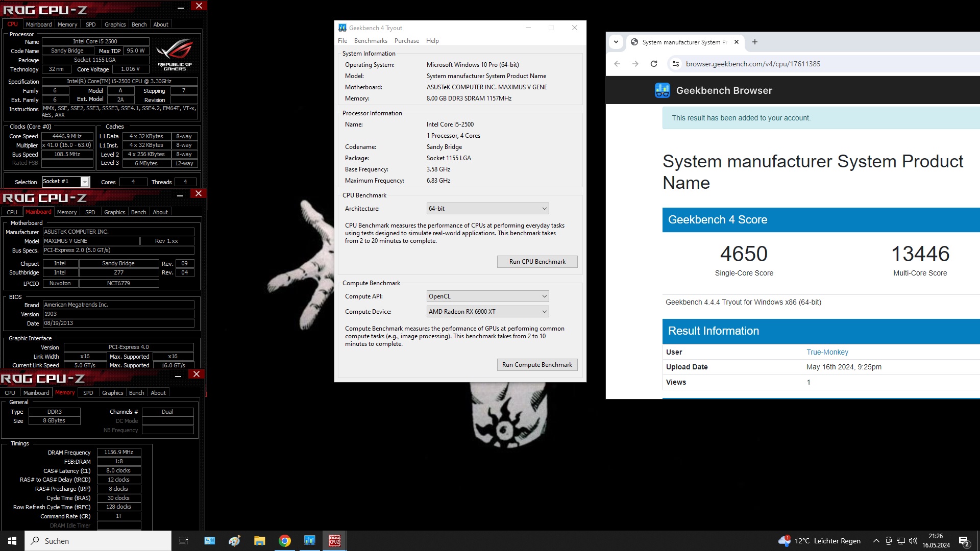
Task: Switch to Mainboard tab in top CPU-Z window
Action: coord(39,24)
